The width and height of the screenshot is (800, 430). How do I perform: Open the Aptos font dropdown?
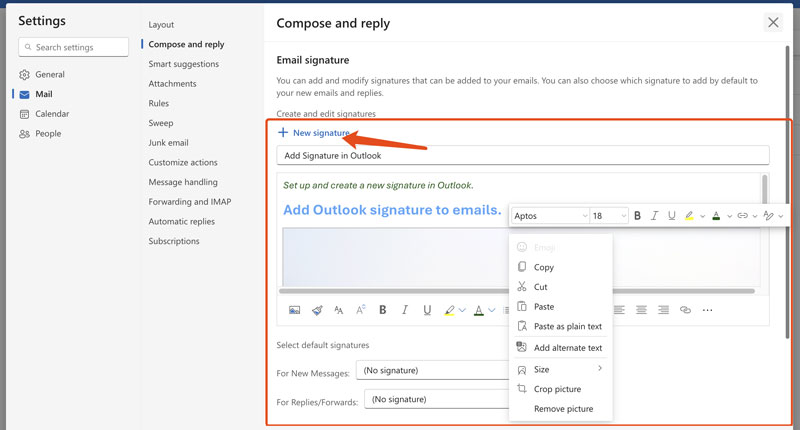tap(551, 216)
